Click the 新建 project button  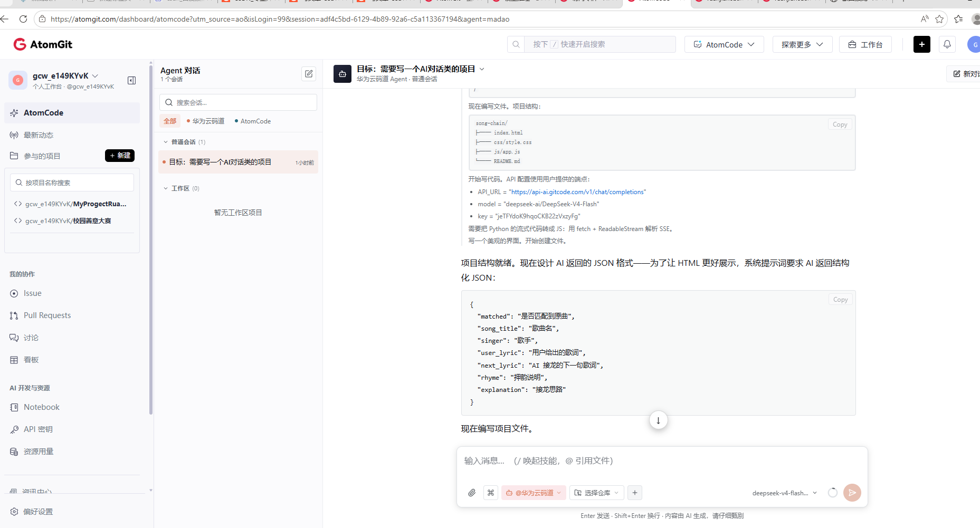coord(120,156)
